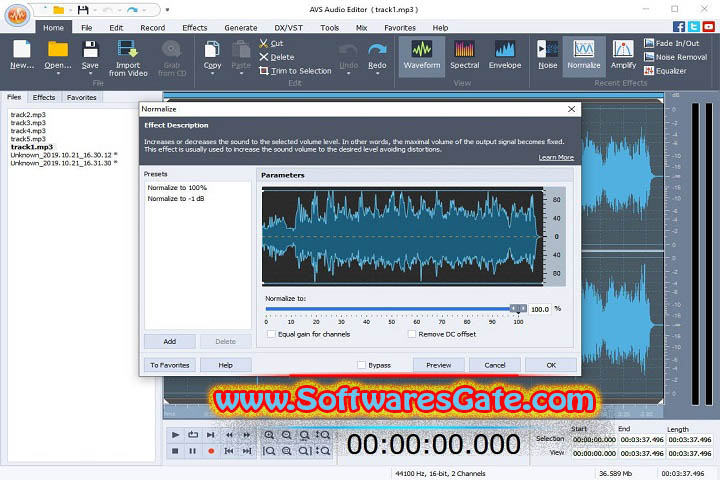The image size is (720, 480).
Task: Zoom in on the timeline
Action: tap(269, 435)
